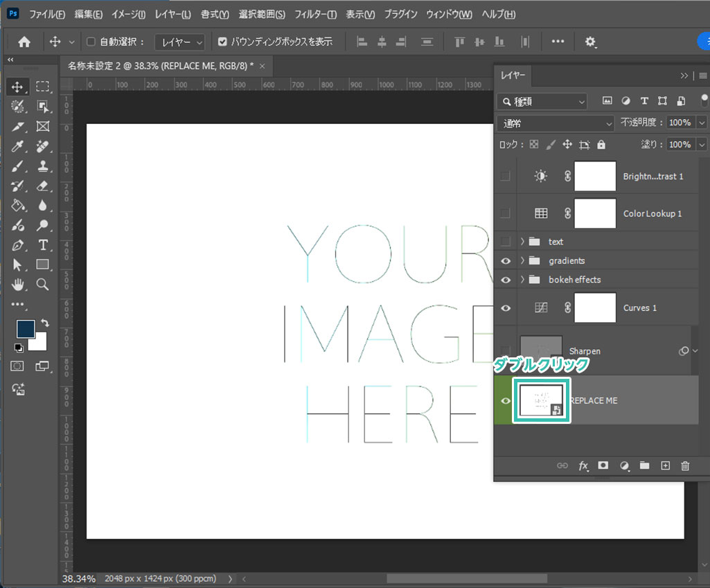Viewport: 710px width, 588px height.
Task: Open the 編集 menu
Action: (88, 15)
